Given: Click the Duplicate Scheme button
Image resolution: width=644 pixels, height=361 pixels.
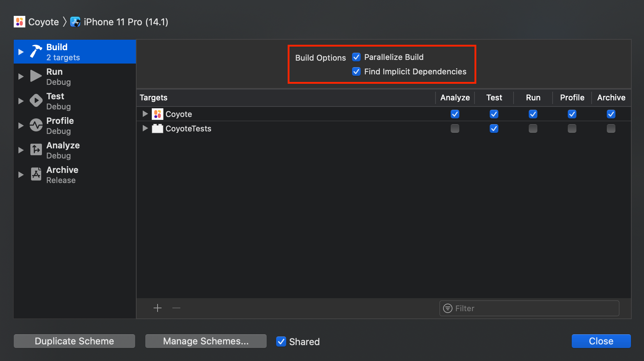Looking at the screenshot, I should pos(74,341).
